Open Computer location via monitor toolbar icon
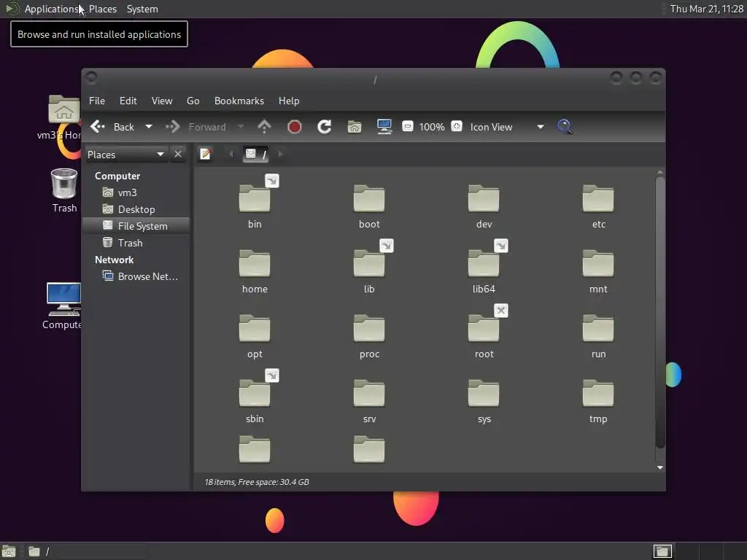The height and width of the screenshot is (560, 747). pos(384,127)
